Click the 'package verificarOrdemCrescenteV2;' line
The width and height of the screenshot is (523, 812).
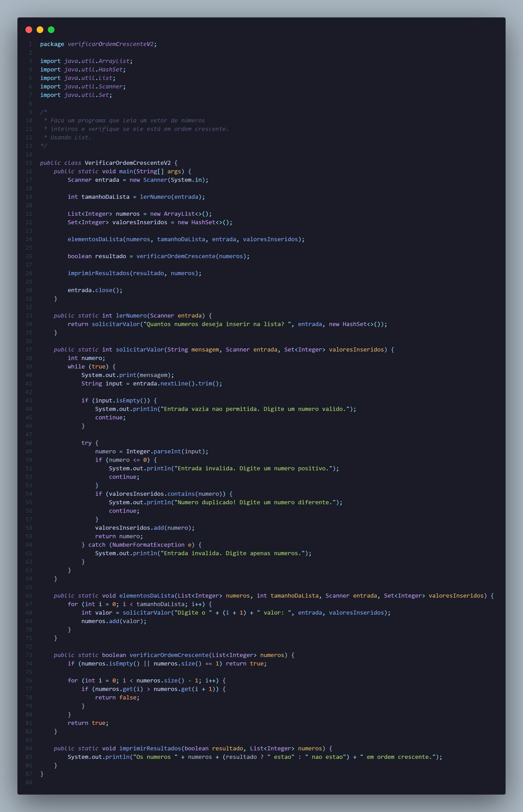pyautogui.click(x=98, y=44)
